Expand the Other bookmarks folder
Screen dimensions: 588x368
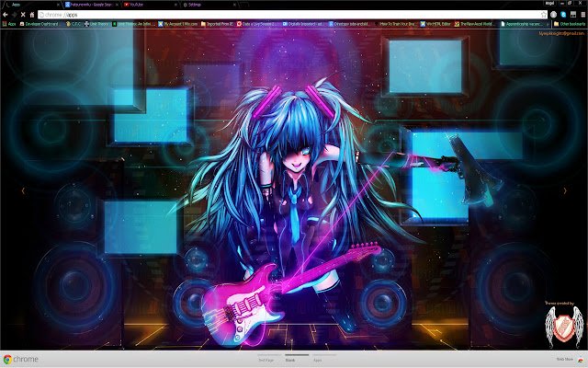click(570, 24)
